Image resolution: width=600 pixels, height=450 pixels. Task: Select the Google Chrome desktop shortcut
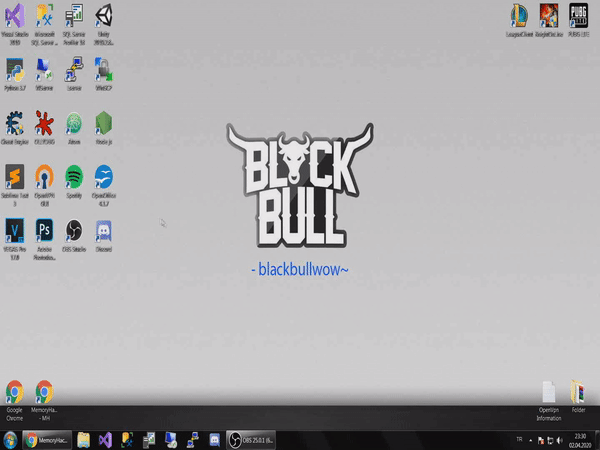click(x=15, y=401)
